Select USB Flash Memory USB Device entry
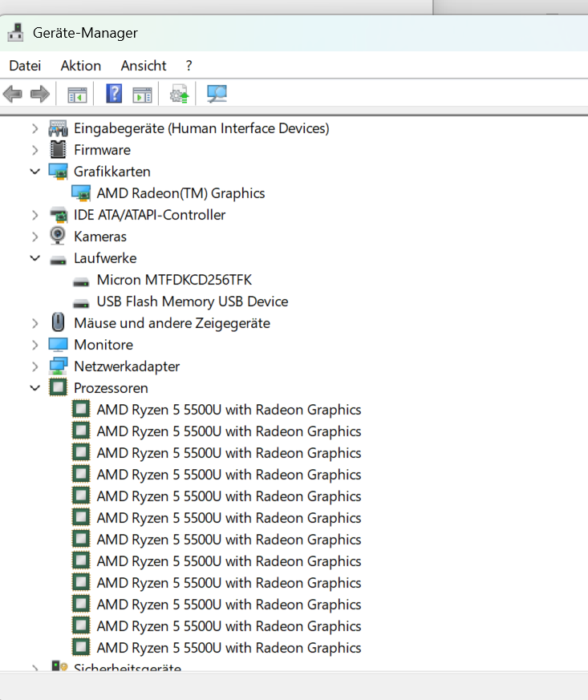This screenshot has height=700, width=588. (x=193, y=301)
